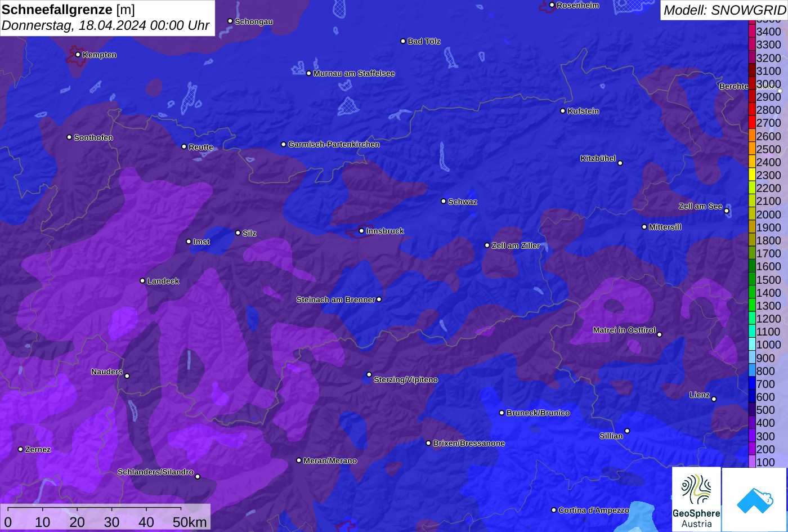The image size is (788, 532).
Task: Click the Silz marker dot
Action: coord(238,233)
